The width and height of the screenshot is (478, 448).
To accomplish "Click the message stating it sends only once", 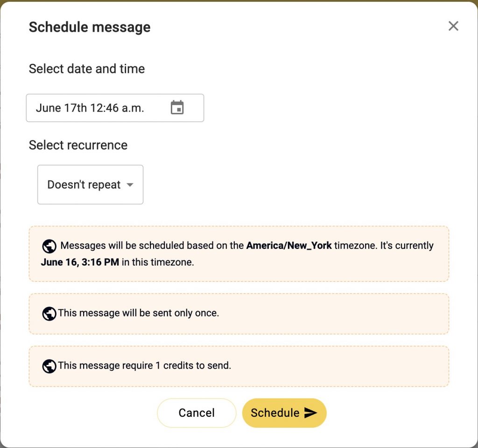I will point(239,313).
